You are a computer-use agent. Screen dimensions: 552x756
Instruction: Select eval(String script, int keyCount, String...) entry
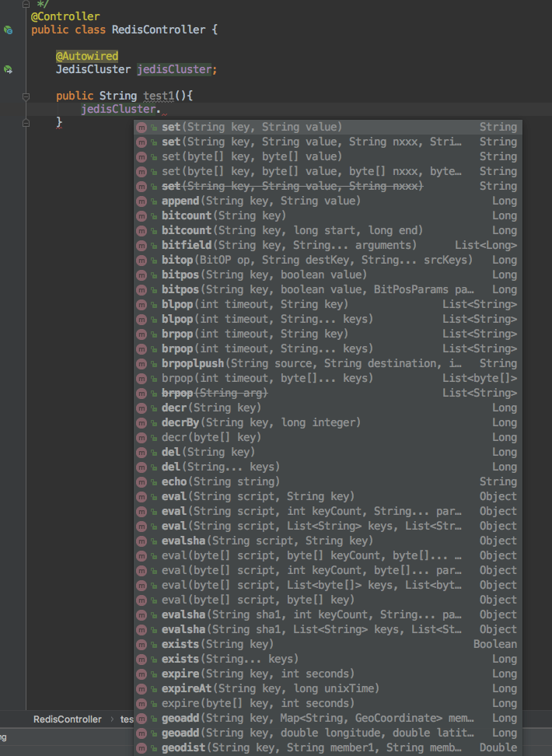328,512
